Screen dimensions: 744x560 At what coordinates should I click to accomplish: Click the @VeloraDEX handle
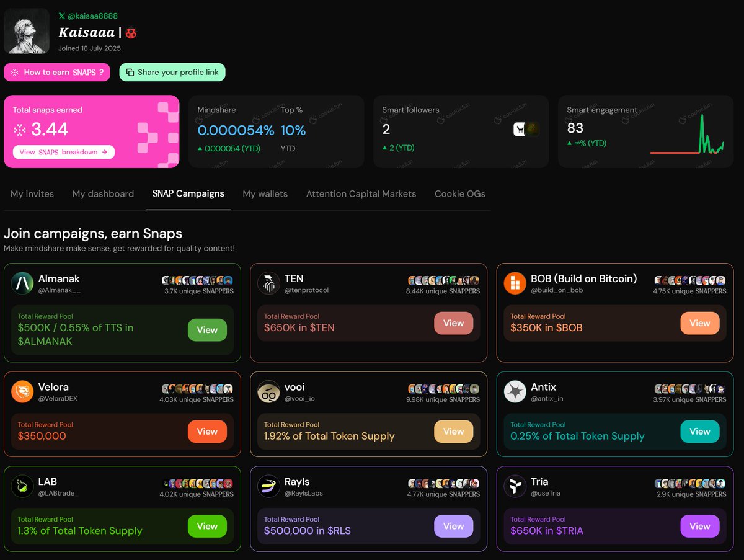tap(58, 399)
